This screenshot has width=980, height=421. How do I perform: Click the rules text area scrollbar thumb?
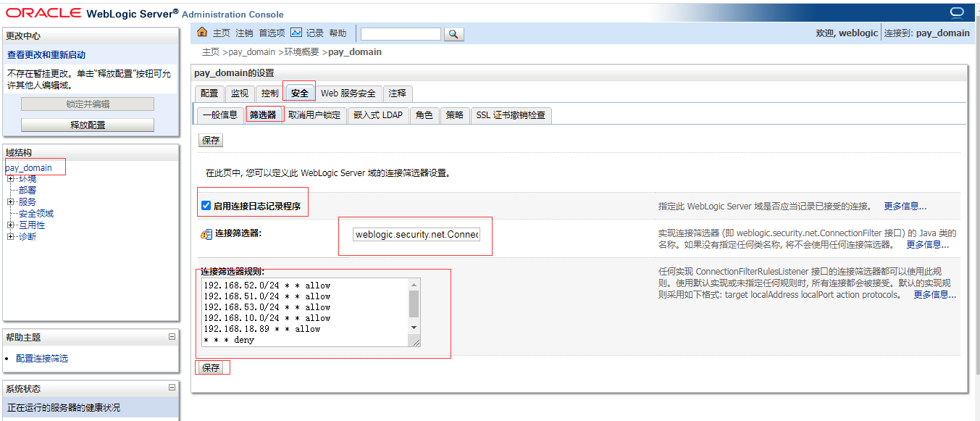coord(414,304)
